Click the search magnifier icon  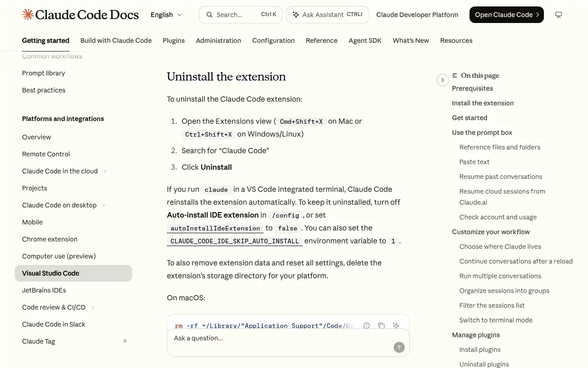coord(209,15)
